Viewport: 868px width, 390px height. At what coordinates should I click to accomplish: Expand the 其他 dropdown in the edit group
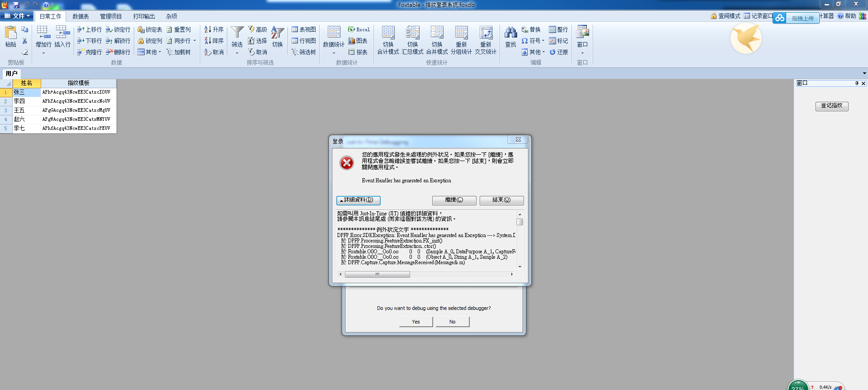(x=533, y=52)
